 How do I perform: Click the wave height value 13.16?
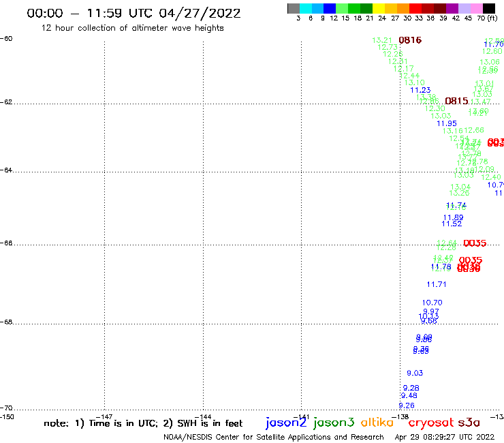(x=452, y=131)
